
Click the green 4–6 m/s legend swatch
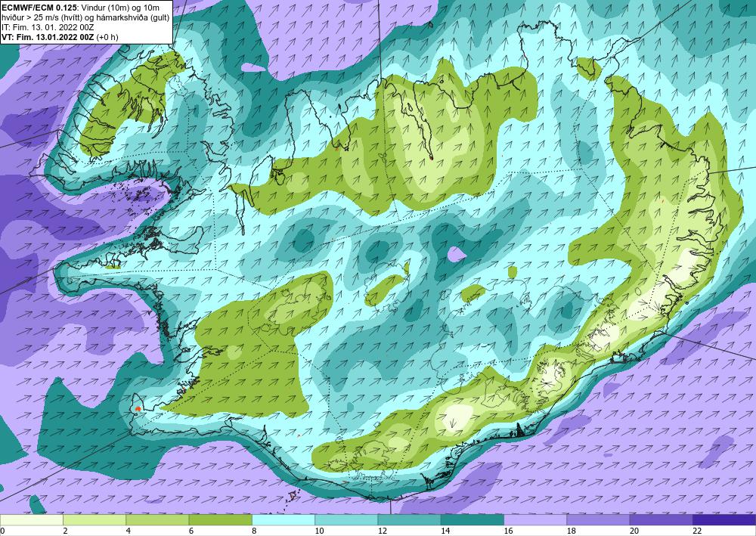157,519
